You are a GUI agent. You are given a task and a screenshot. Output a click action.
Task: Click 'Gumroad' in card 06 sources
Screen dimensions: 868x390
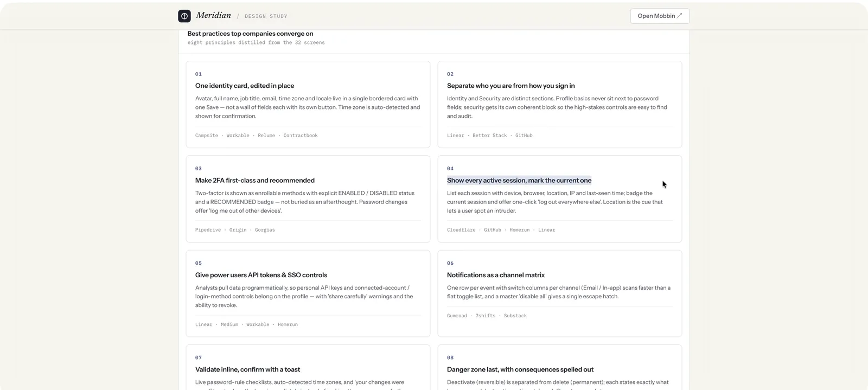pyautogui.click(x=457, y=316)
